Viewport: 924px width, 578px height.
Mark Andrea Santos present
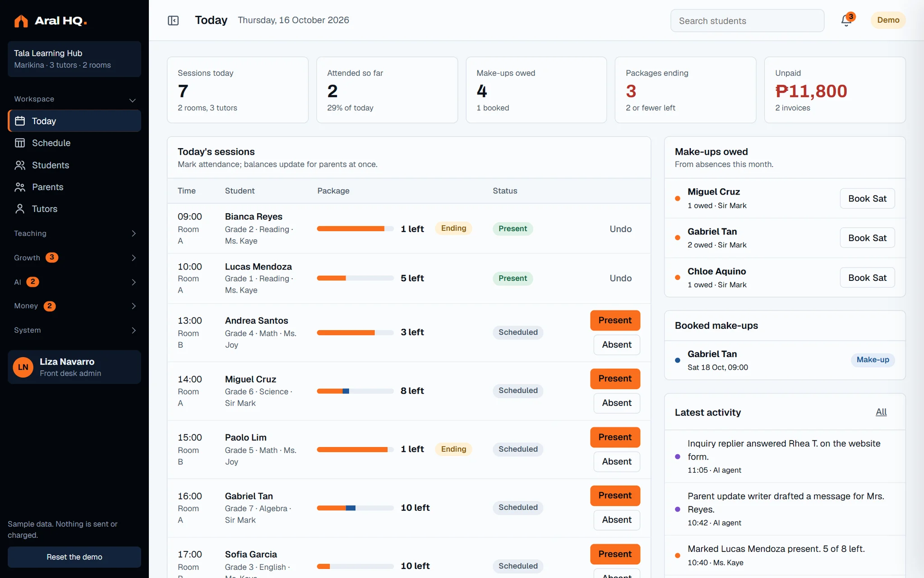615,320
